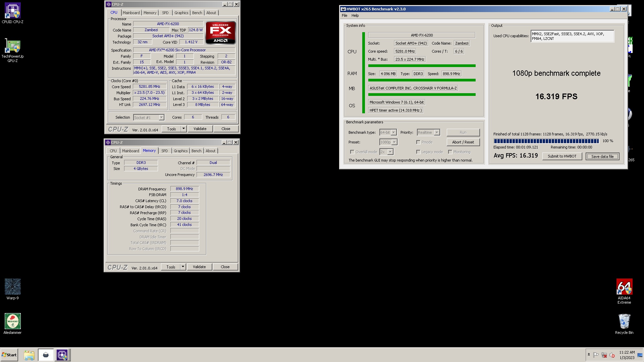Click the Core Speed 5281.85 MHz field
The height and width of the screenshot is (362, 644).
tap(150, 86)
